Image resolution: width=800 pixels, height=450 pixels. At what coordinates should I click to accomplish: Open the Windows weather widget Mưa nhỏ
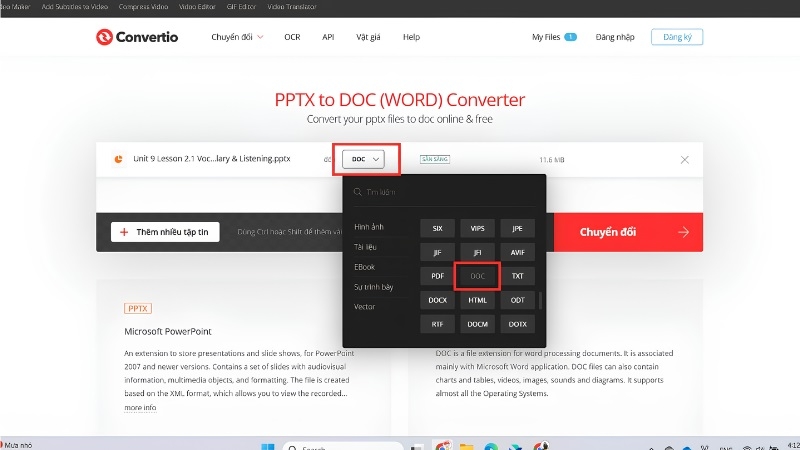pyautogui.click(x=16, y=445)
